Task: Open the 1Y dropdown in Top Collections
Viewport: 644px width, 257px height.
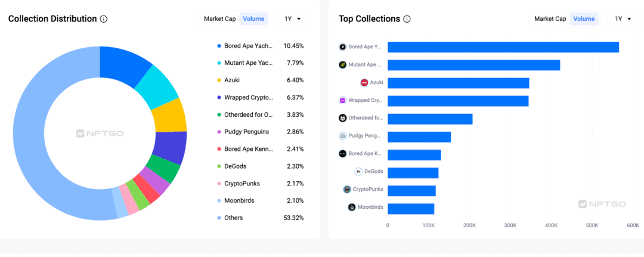Action: click(623, 19)
